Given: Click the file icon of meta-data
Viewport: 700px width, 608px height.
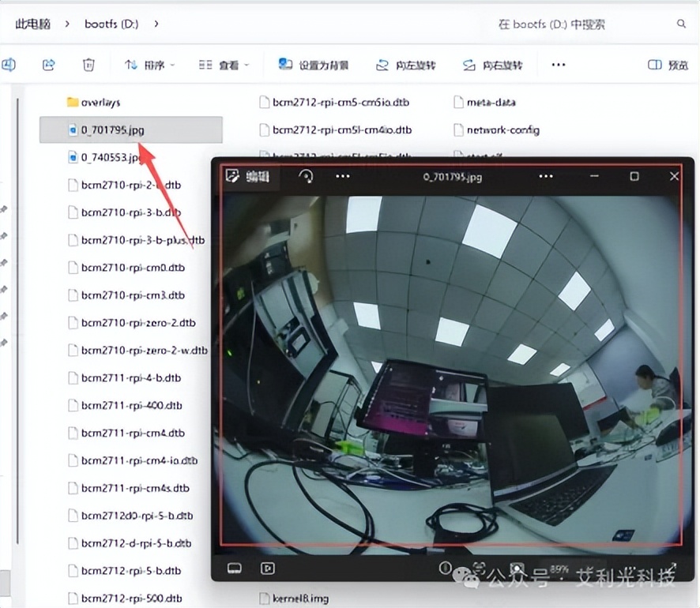Looking at the screenshot, I should (458, 102).
